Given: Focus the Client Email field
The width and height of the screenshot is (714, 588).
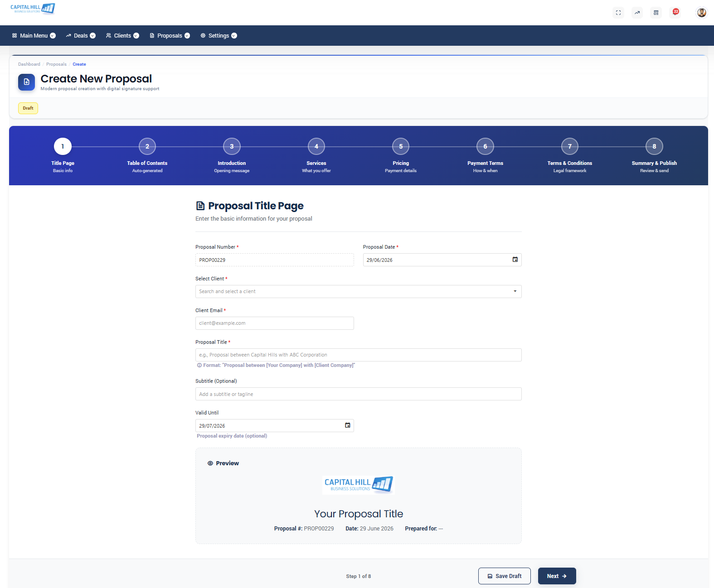Looking at the screenshot, I should (x=274, y=323).
